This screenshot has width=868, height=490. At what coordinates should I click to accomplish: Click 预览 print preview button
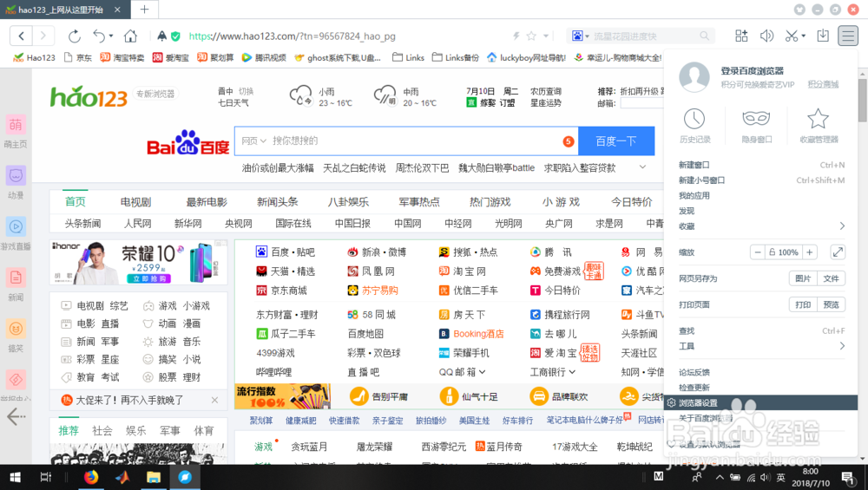[x=831, y=304]
